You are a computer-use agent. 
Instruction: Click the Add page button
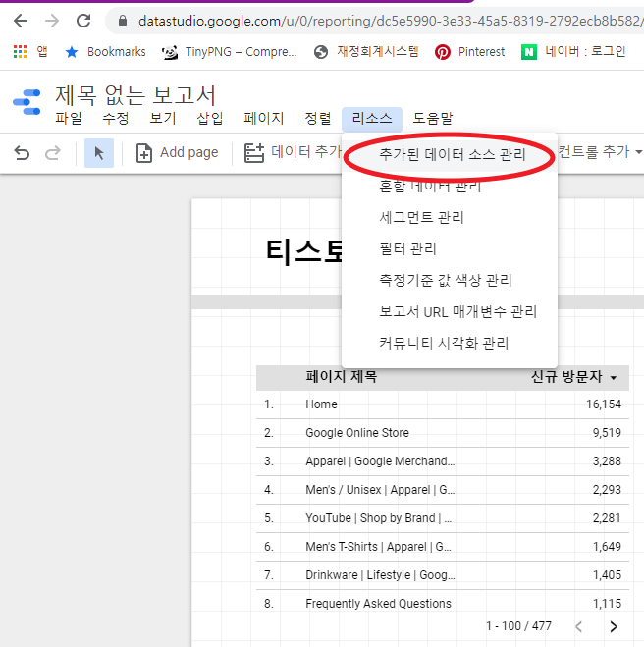tap(177, 153)
